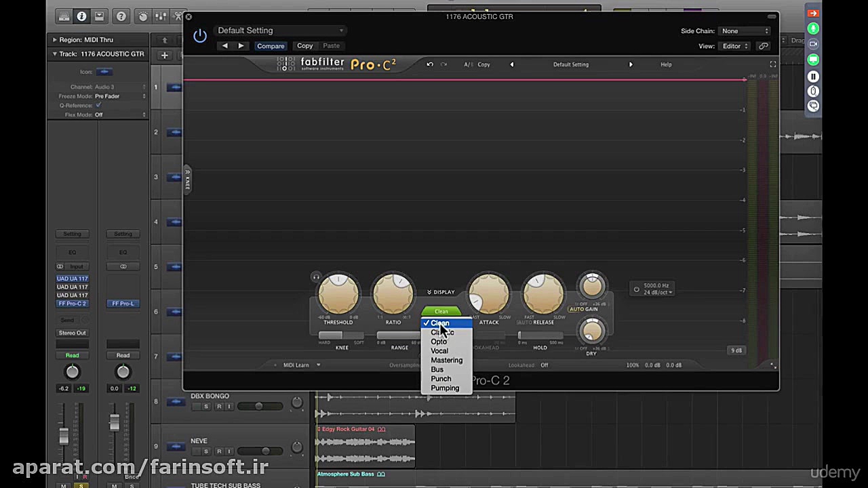Click the catch playhead up-arrow icon
The height and width of the screenshot is (488, 868).
click(164, 40)
